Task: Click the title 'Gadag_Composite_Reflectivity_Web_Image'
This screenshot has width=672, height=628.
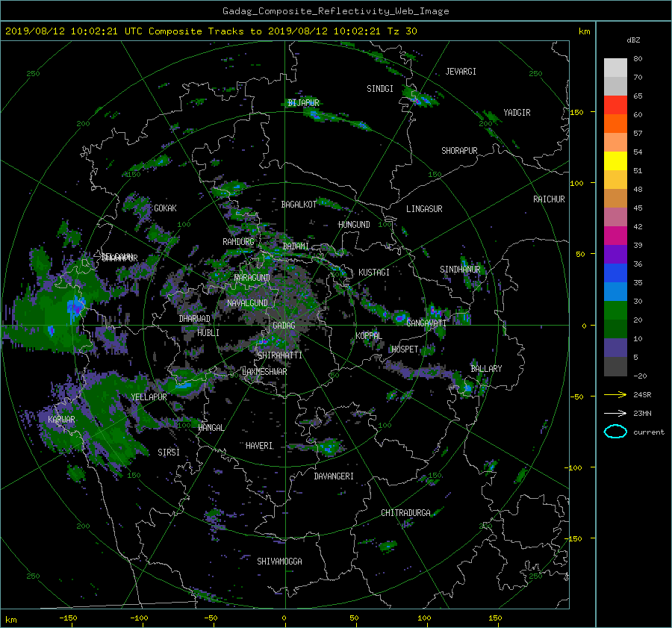Action: point(335,11)
